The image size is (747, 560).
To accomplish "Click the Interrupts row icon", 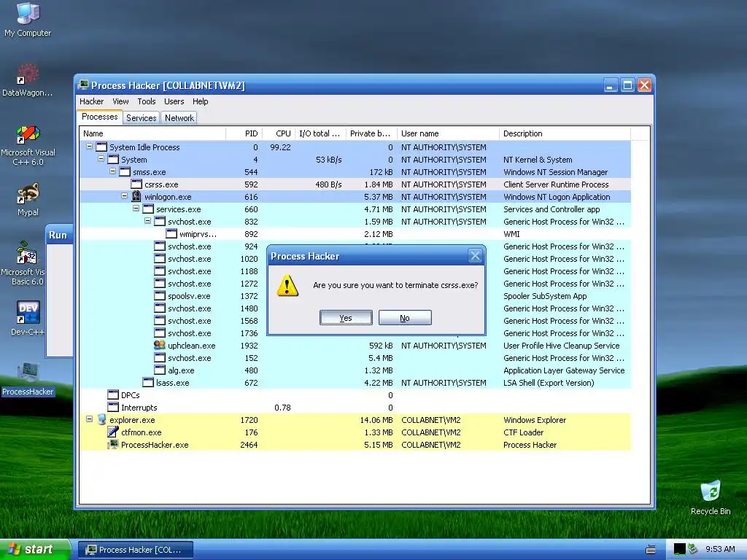I will 113,407.
